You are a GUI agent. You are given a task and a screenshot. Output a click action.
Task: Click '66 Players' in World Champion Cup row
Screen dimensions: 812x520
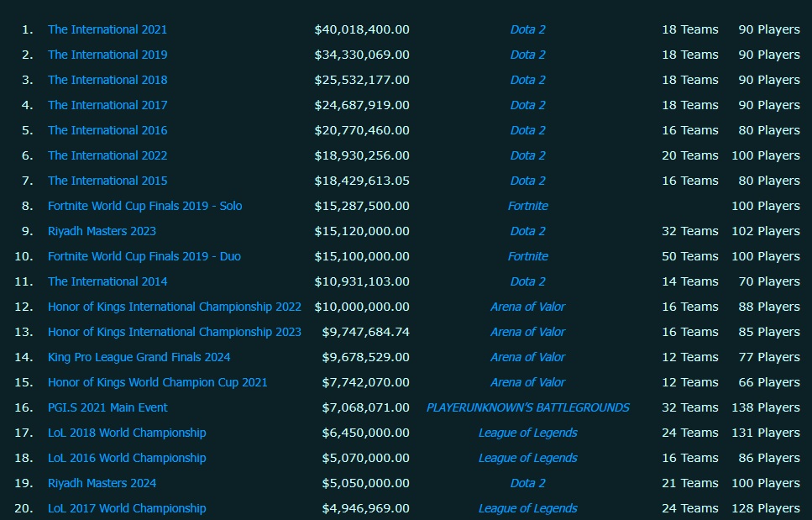click(x=769, y=382)
